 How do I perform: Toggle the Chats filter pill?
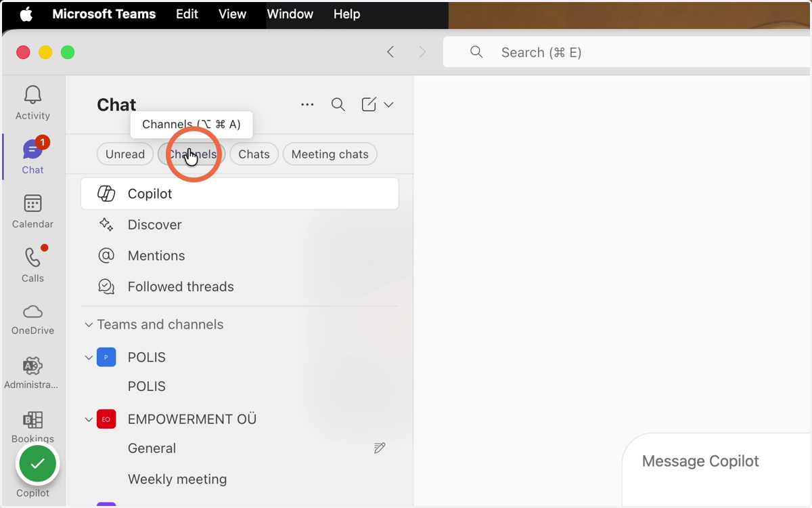click(x=254, y=154)
